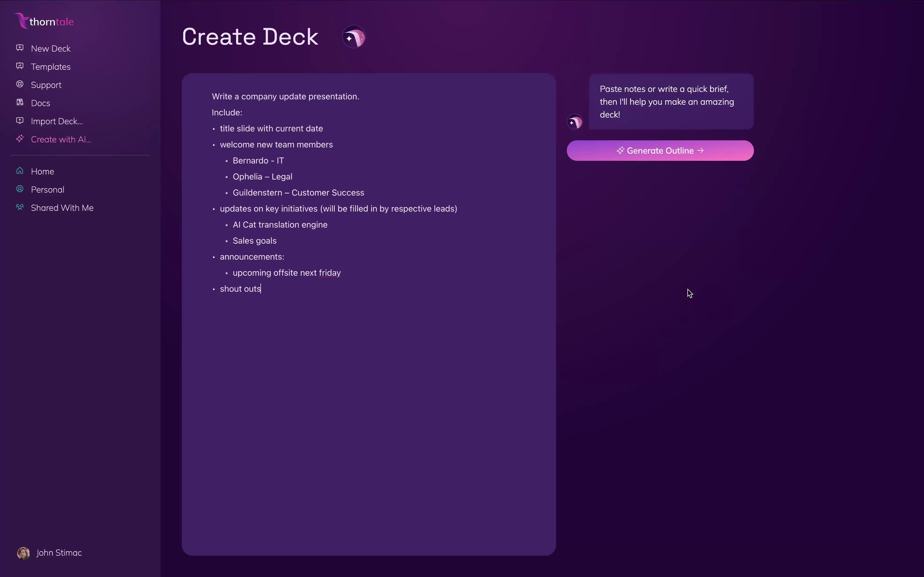Click the New Deck sidebar icon
The image size is (924, 577).
[20, 48]
